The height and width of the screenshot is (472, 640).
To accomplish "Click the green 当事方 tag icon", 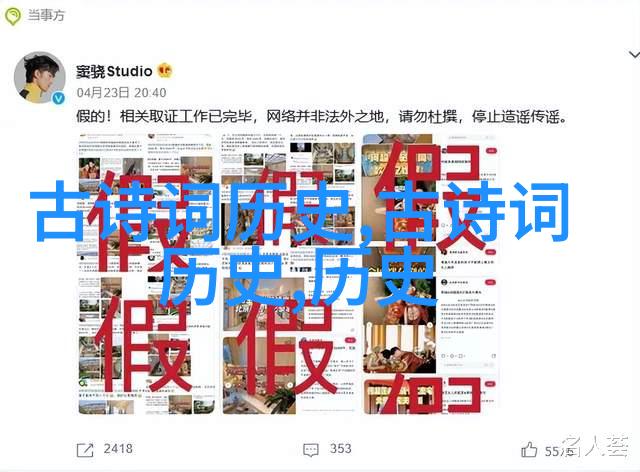I will [13, 16].
